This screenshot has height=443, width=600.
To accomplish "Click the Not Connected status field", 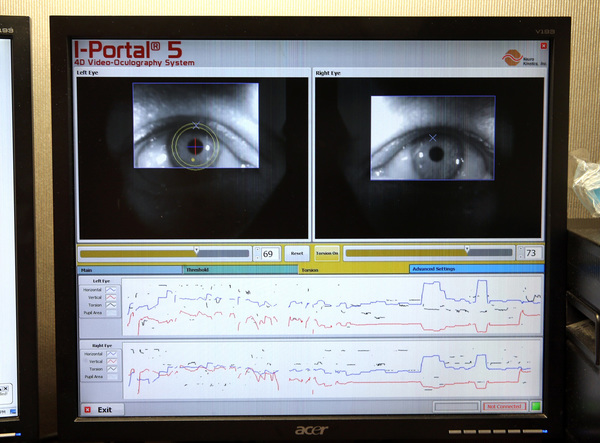I will point(504,406).
